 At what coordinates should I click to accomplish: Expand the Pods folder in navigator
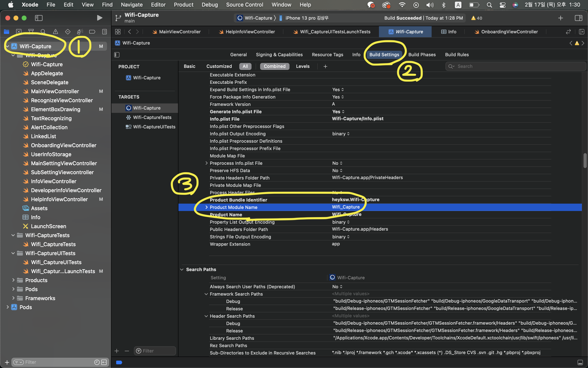13,289
